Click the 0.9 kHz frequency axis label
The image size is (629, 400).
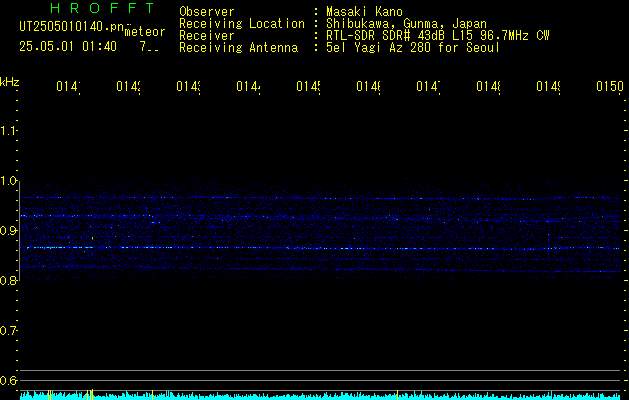coord(9,231)
